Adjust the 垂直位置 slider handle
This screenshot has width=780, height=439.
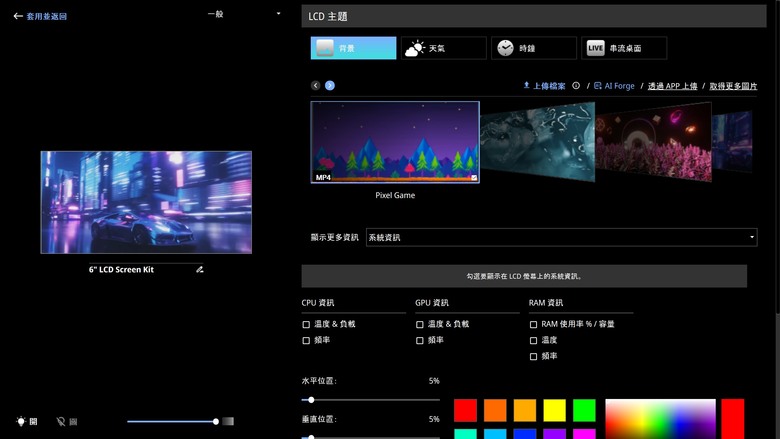coord(311,437)
